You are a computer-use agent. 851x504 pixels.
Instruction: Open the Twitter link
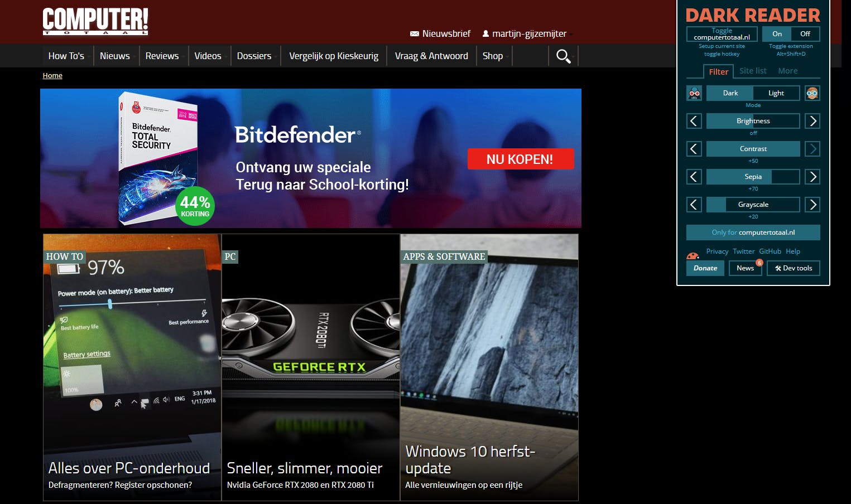[743, 251]
